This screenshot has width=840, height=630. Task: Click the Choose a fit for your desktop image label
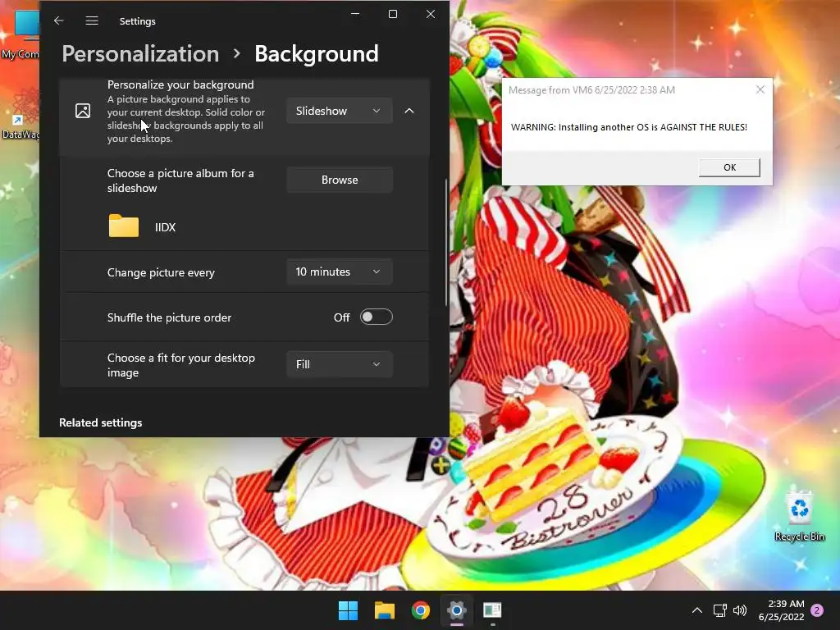pyautogui.click(x=181, y=365)
